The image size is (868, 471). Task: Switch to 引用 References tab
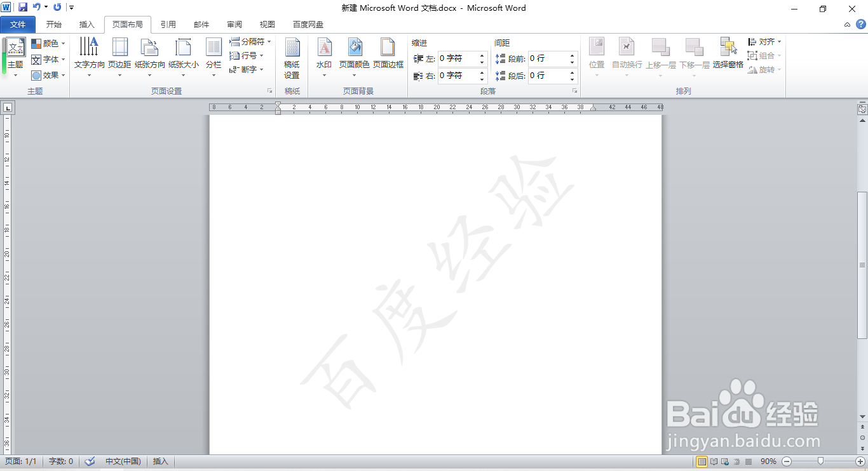(168, 25)
